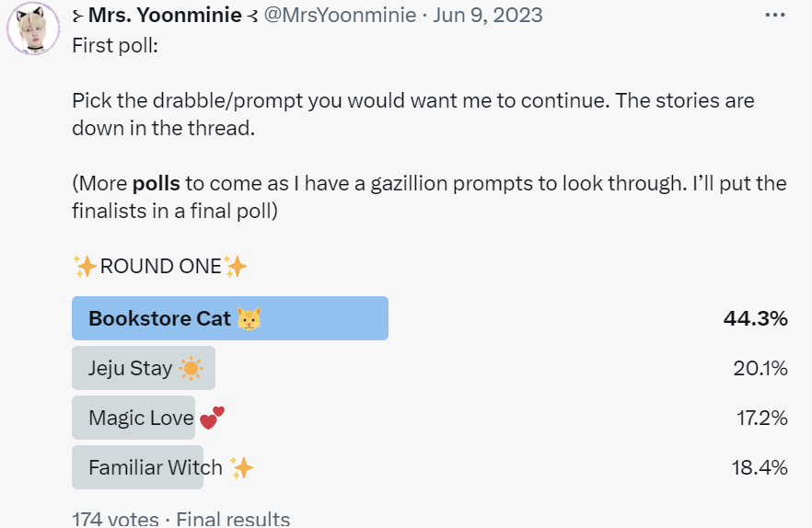Click the sun emoji beside Jeju Stay
The width and height of the screenshot is (812, 528).
[191, 368]
